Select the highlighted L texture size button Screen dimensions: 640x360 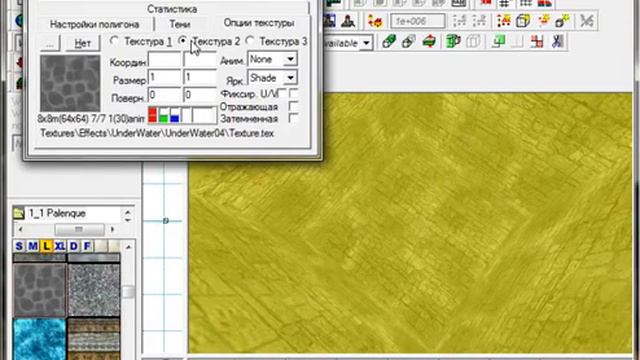47,246
